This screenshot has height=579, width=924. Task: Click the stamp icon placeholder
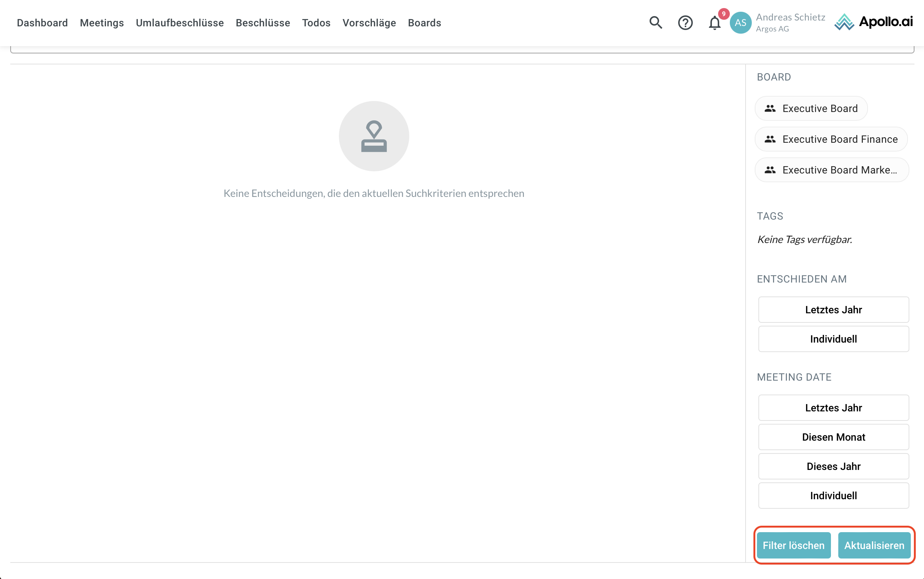coord(374,136)
